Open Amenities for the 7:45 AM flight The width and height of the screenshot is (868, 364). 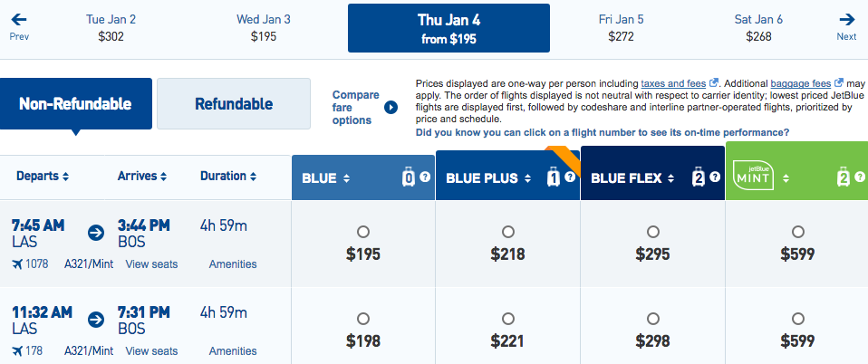coord(233,264)
